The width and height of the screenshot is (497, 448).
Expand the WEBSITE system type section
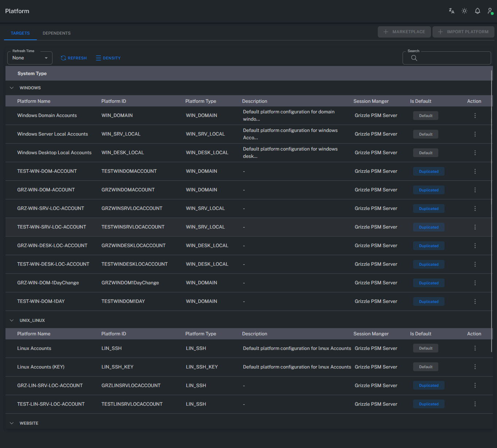pyautogui.click(x=11, y=423)
